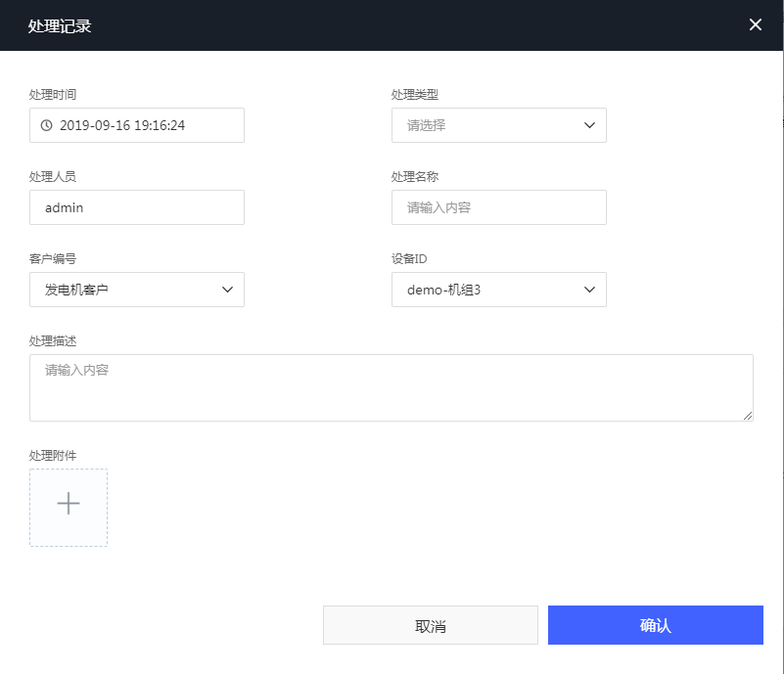
Task: Open the date picker showing 2019-09-16 19:16:24
Action: pos(137,125)
